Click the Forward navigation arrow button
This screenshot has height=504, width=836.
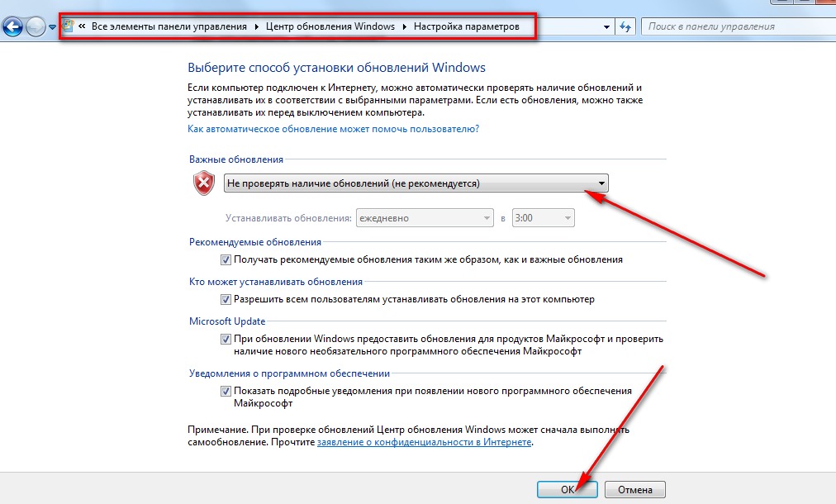[36, 26]
